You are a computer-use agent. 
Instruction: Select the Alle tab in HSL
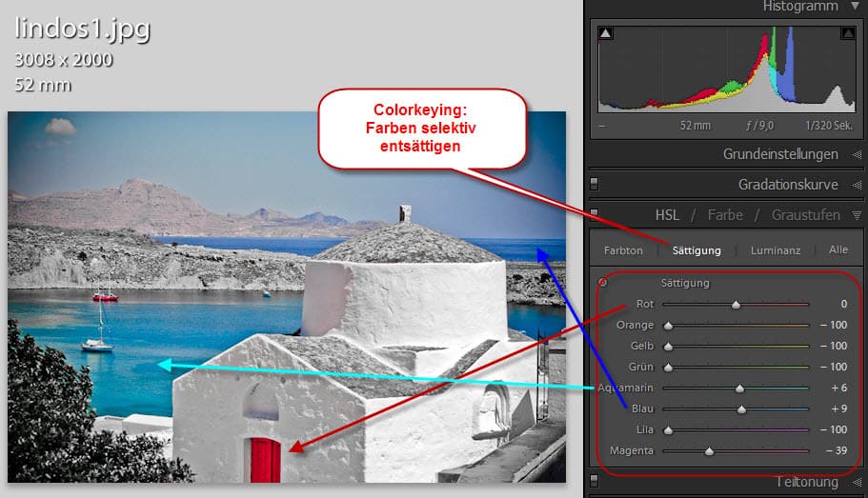click(x=838, y=250)
